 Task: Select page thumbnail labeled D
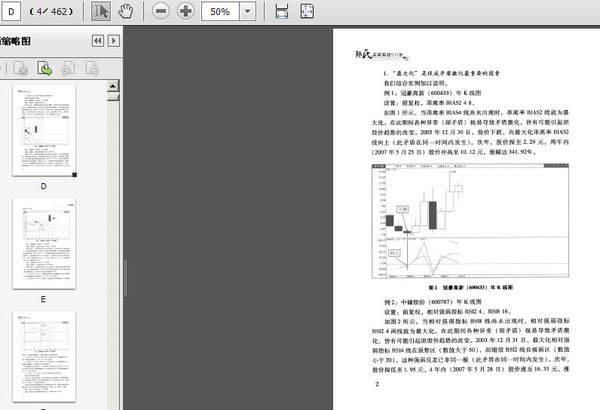[44, 130]
